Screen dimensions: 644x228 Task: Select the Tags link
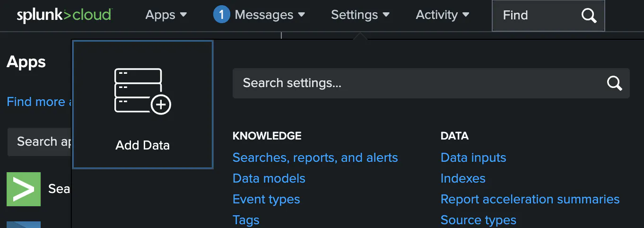tap(246, 220)
